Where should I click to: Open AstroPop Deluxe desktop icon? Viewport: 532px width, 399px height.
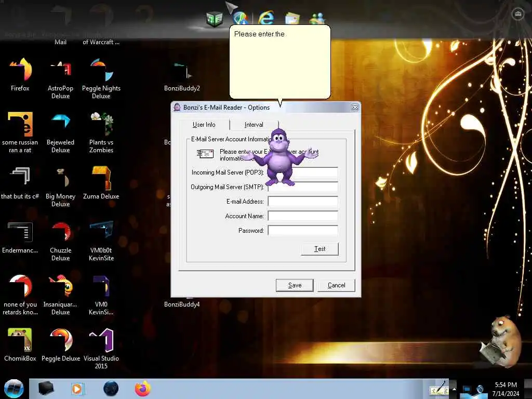[x=60, y=79]
